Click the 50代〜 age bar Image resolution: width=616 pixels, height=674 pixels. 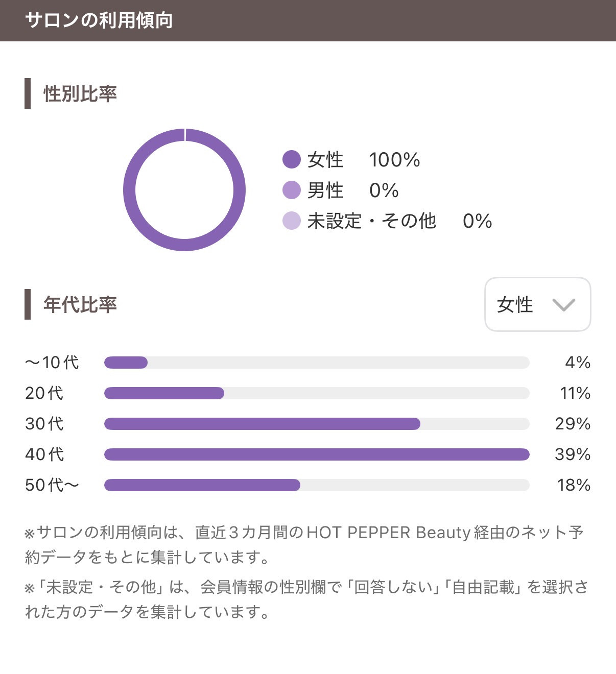[316, 485]
